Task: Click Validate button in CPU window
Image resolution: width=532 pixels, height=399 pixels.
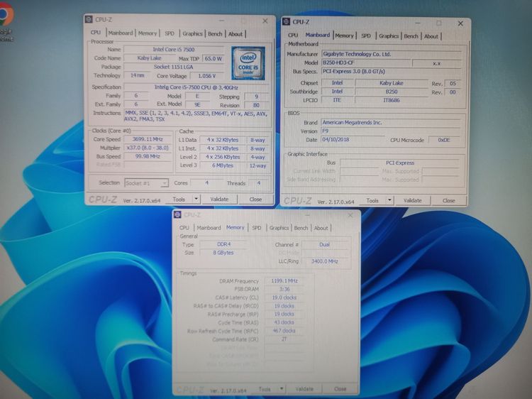Action: point(219,199)
